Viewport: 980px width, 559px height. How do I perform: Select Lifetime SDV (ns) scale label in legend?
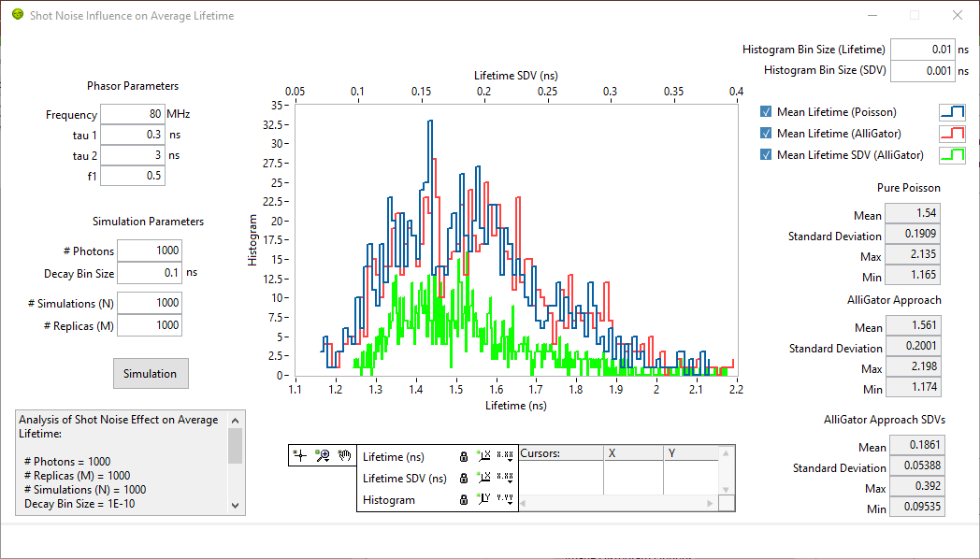point(404,479)
